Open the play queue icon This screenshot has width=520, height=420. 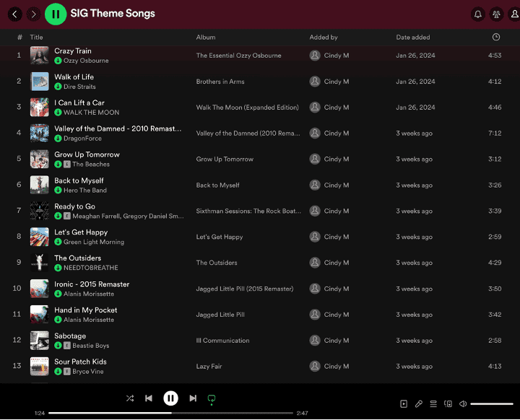[433, 404]
